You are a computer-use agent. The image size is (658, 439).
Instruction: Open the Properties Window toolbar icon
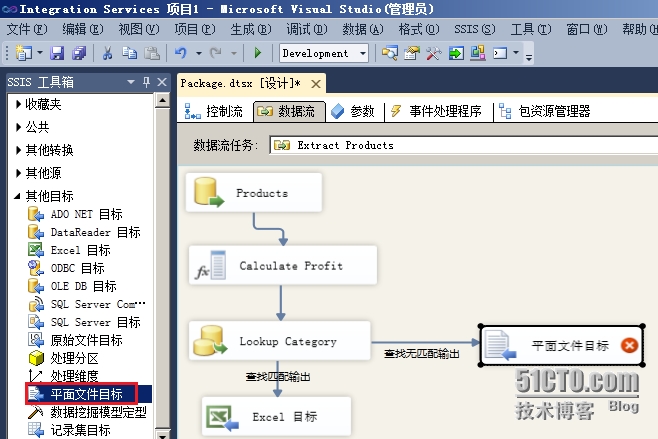[412, 53]
